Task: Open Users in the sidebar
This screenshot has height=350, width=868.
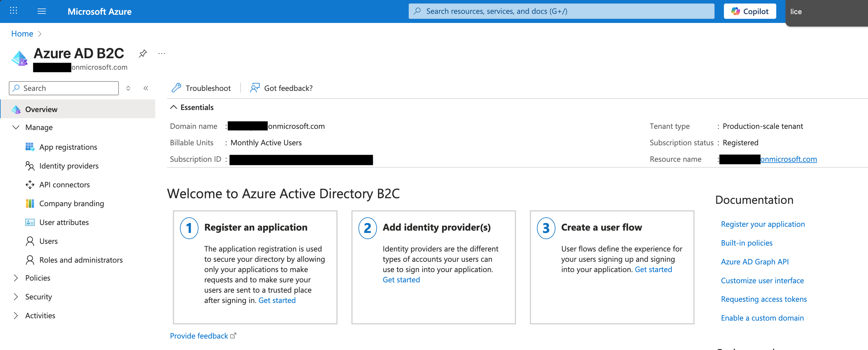Action: 49,241
